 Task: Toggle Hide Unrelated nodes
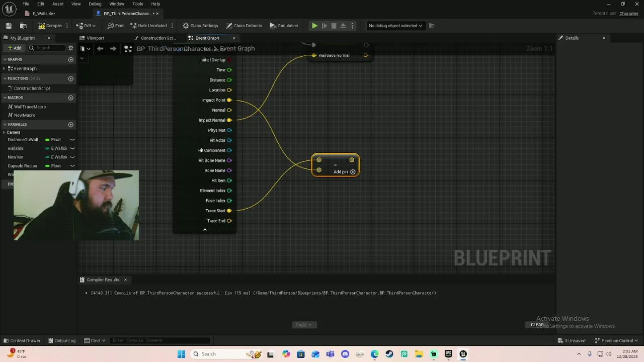pos(148,26)
